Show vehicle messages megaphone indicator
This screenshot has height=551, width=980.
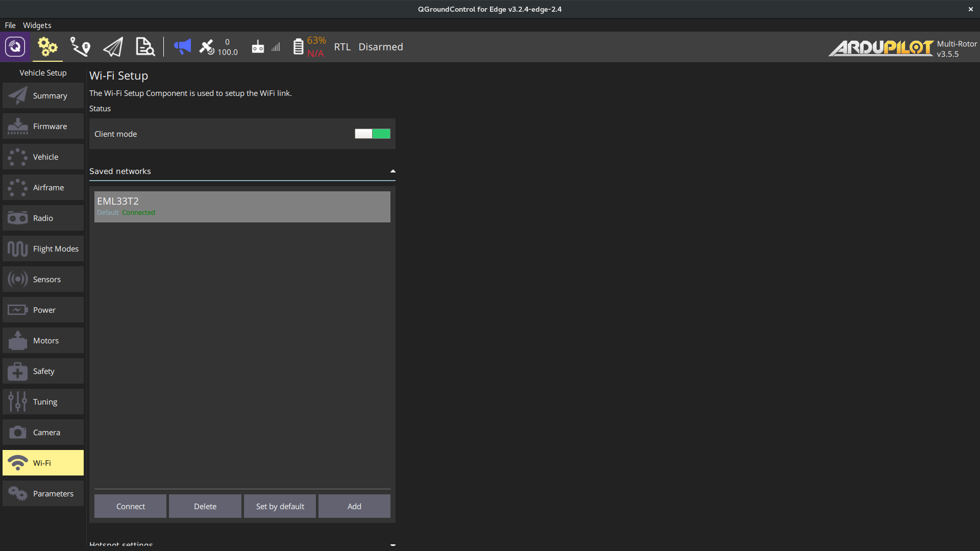tap(182, 47)
